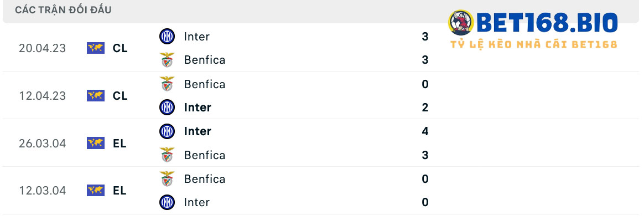This screenshot has height=220, width=644.
Task: Click the world flag icon beside the 20.04.23 CL
Action: point(96,48)
